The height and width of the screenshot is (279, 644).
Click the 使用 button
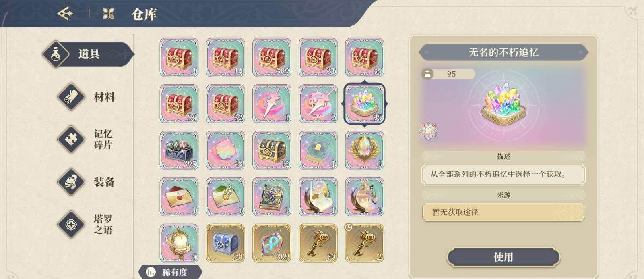pyautogui.click(x=503, y=257)
